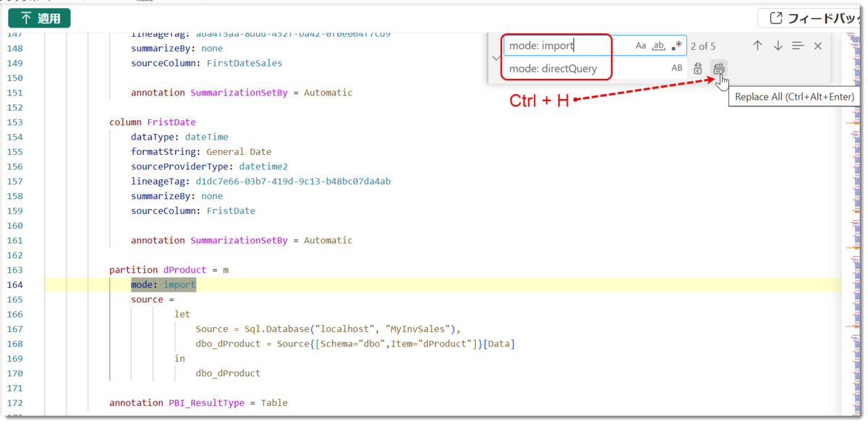Click the minimap on the right

point(853,224)
